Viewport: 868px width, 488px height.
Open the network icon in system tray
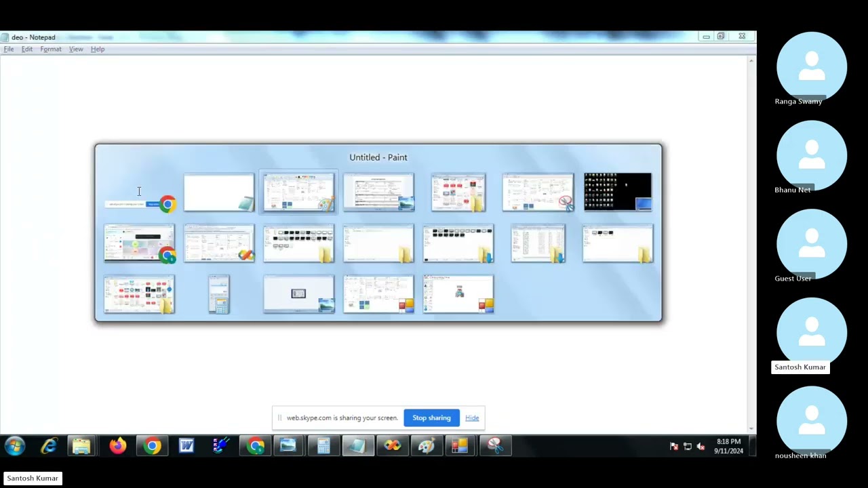click(x=688, y=446)
